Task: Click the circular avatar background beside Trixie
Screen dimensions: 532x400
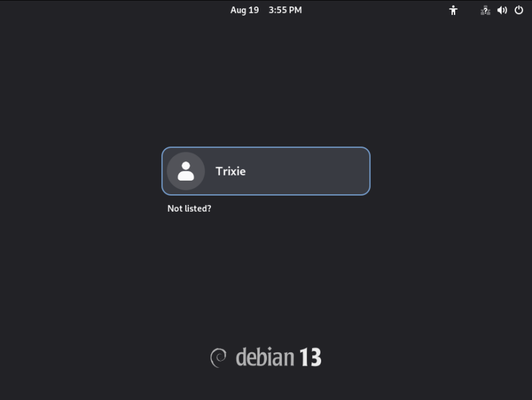Action: coord(186,171)
